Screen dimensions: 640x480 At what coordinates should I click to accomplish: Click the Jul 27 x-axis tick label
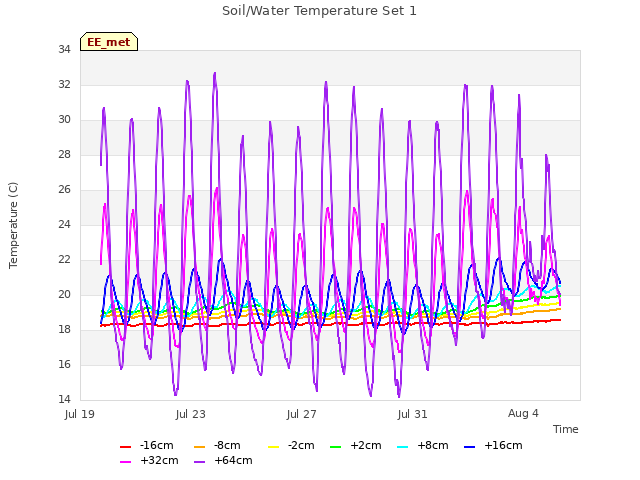(x=302, y=414)
